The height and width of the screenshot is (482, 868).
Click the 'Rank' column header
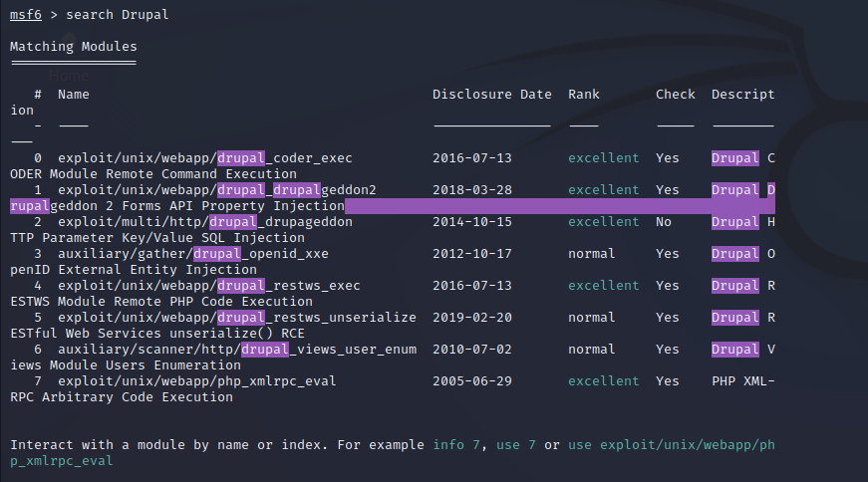[x=583, y=95]
